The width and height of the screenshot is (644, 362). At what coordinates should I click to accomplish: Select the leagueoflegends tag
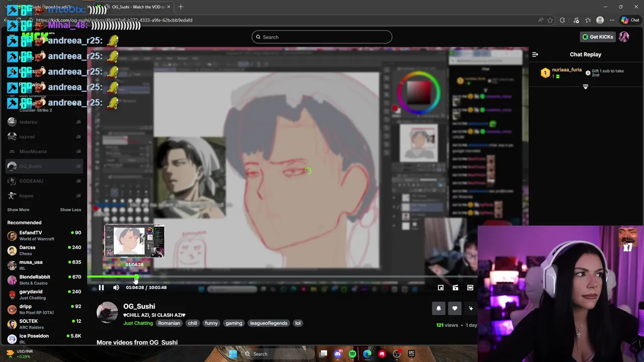coord(269,323)
